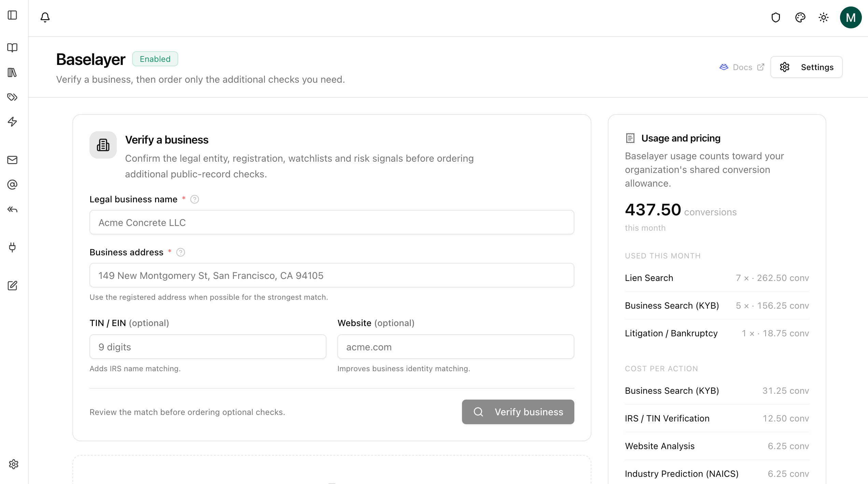The image size is (868, 484).
Task: Open the color palette theme icon
Action: click(800, 17)
